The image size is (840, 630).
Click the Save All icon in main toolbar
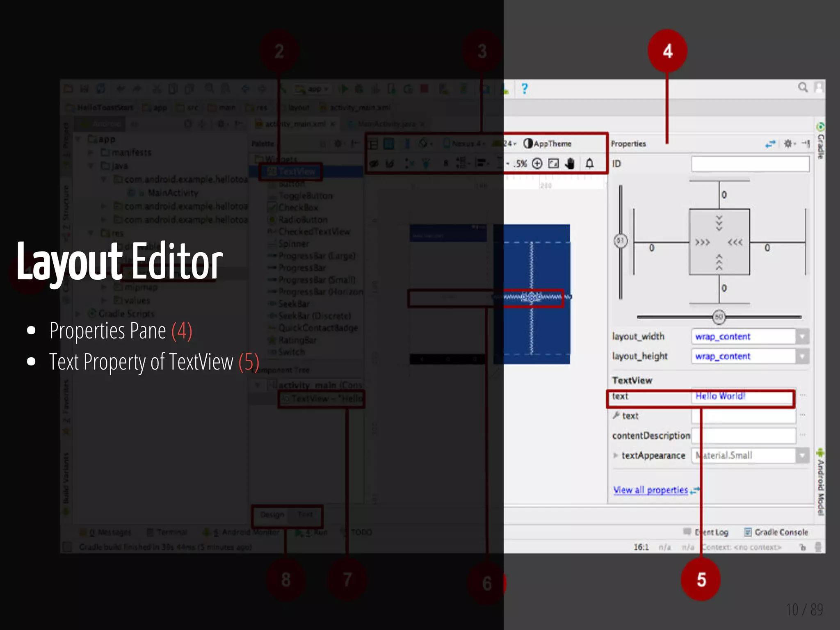(x=84, y=89)
